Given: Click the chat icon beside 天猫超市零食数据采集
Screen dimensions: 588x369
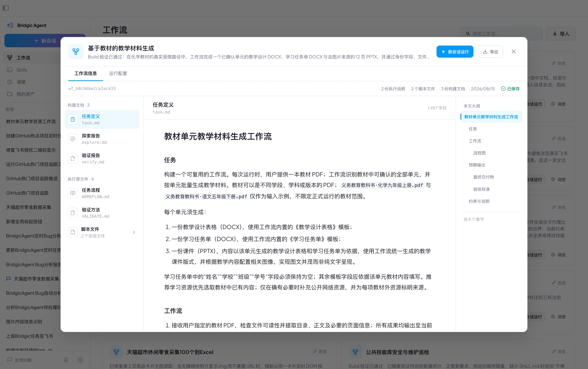Looking at the screenshot, I should (x=9, y=278).
